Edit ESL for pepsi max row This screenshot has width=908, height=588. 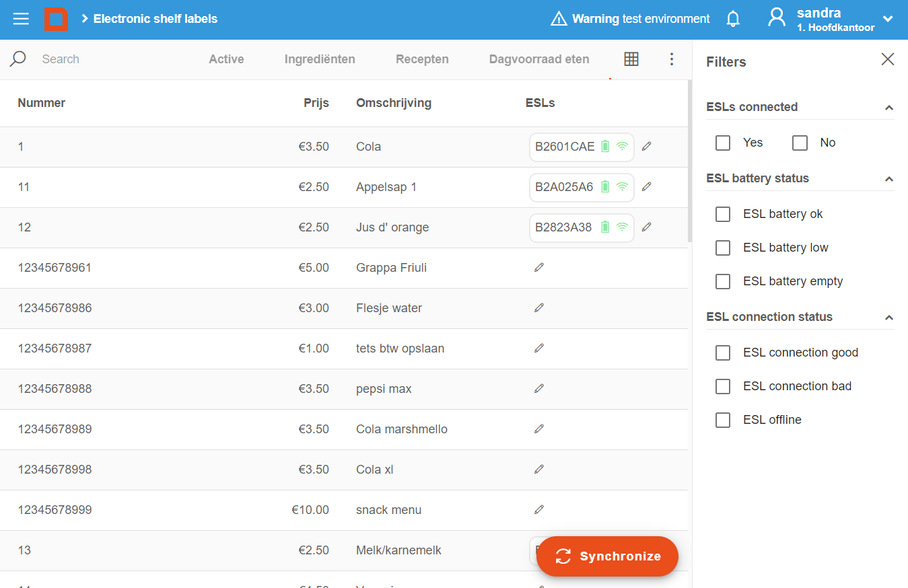pyautogui.click(x=539, y=388)
